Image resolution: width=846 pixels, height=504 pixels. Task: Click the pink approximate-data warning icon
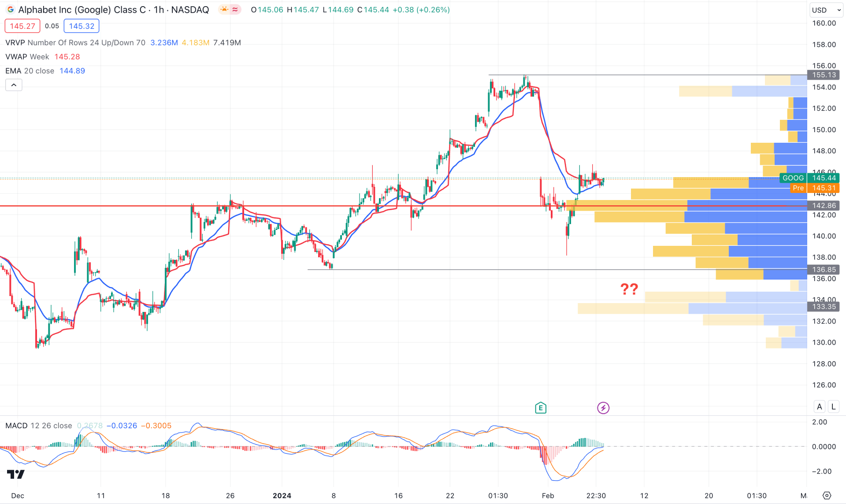(235, 10)
